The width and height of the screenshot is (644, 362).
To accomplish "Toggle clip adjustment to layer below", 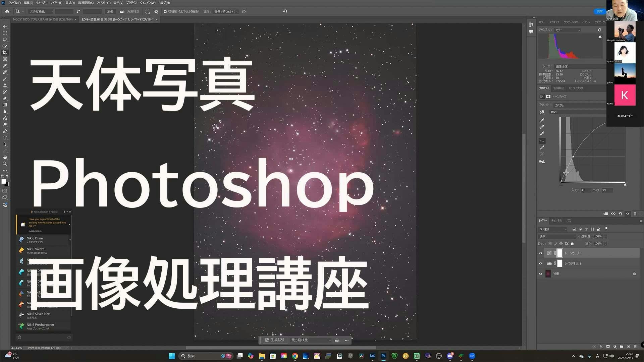I will 606,214.
